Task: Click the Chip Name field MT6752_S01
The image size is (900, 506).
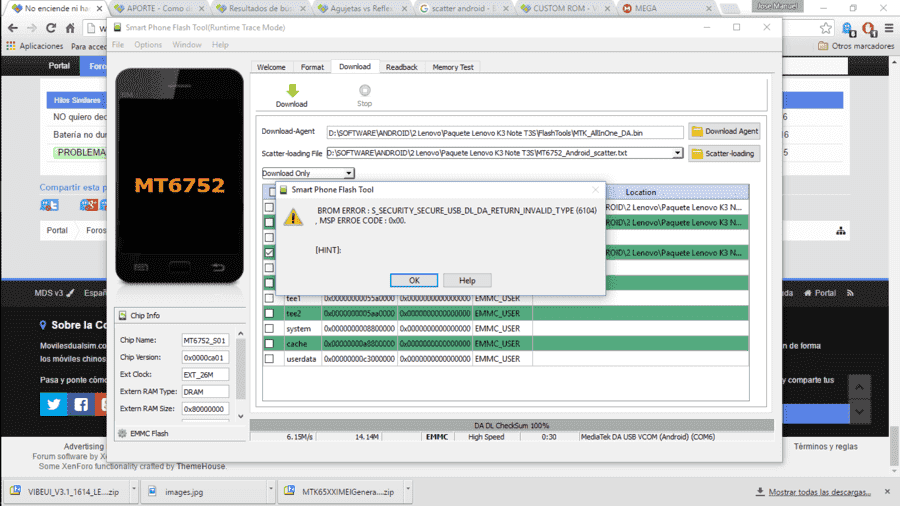Action: [x=205, y=340]
